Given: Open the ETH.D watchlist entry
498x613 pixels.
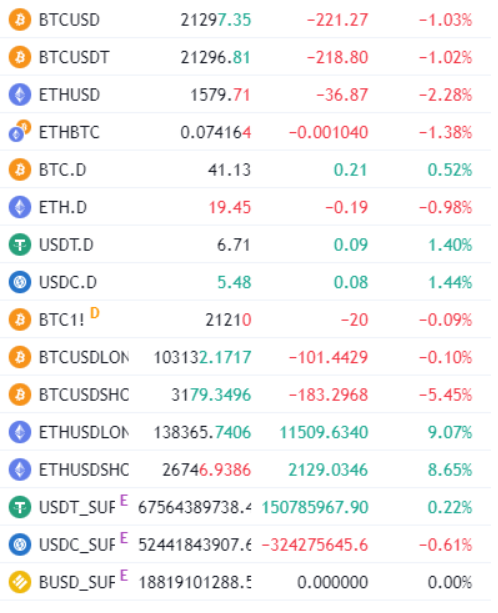Looking at the screenshot, I should click(x=245, y=207).
